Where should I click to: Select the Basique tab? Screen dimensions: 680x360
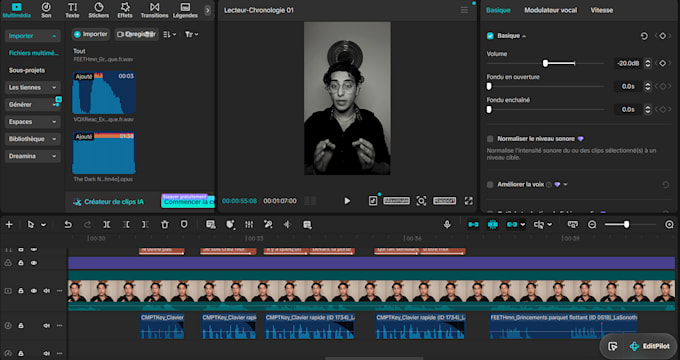[498, 10]
